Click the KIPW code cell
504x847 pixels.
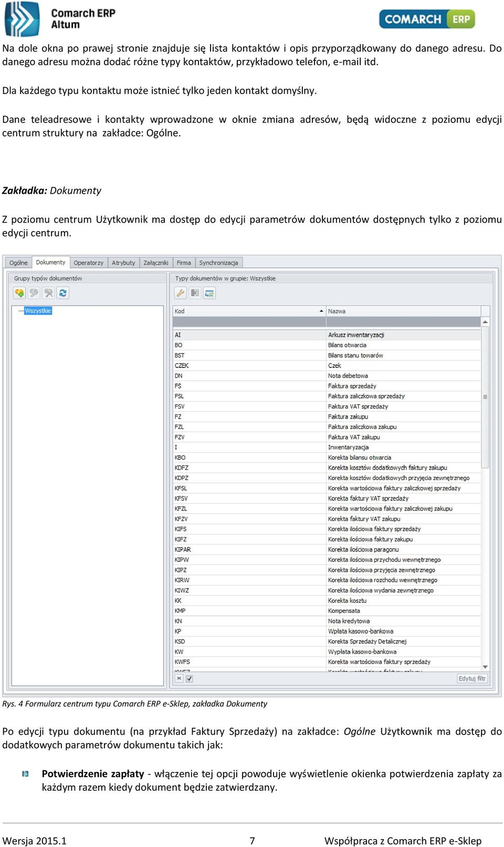tap(249, 560)
